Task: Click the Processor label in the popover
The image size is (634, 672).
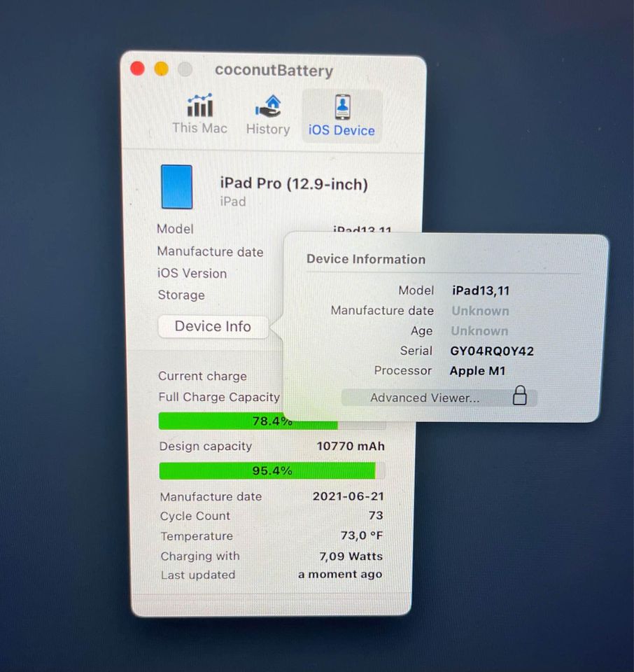Action: click(x=402, y=370)
